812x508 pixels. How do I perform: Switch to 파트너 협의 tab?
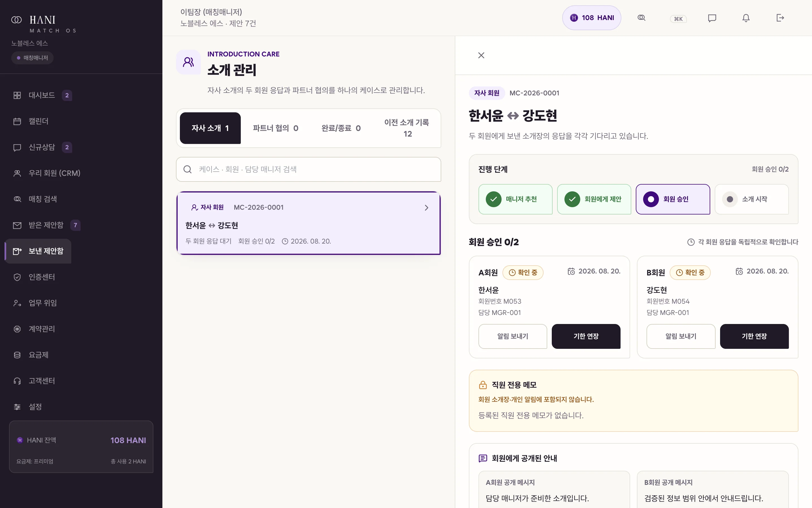coord(275,128)
